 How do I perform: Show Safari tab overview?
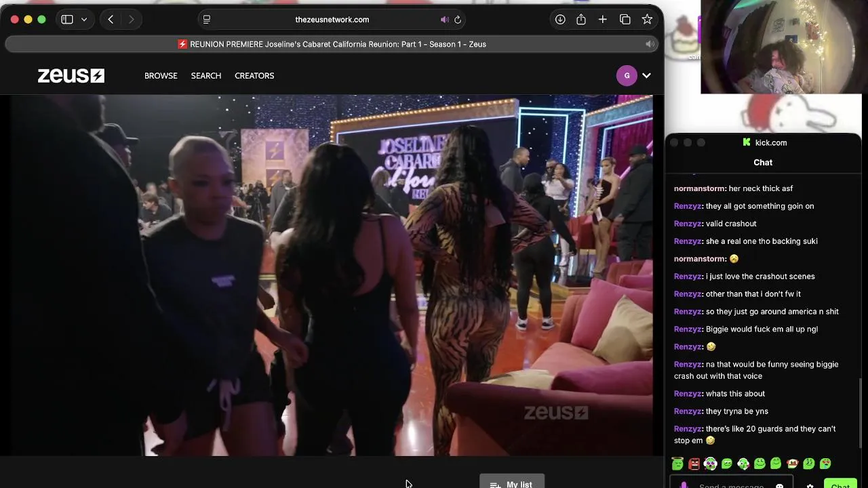(x=625, y=20)
